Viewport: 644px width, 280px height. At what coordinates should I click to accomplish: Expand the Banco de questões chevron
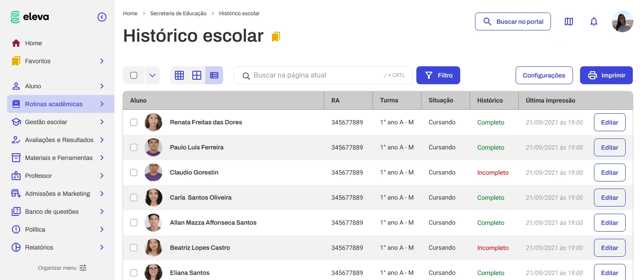pyautogui.click(x=102, y=211)
